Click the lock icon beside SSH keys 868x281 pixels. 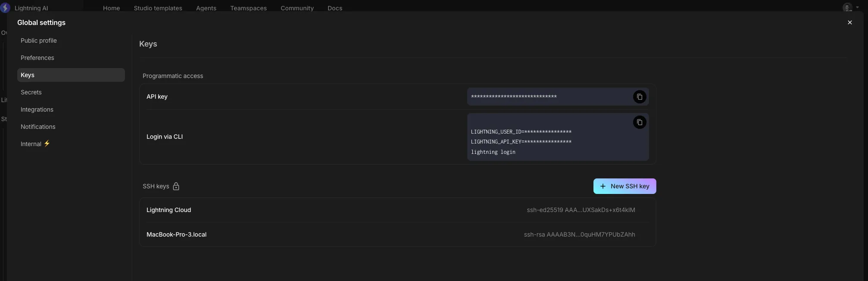(x=176, y=186)
